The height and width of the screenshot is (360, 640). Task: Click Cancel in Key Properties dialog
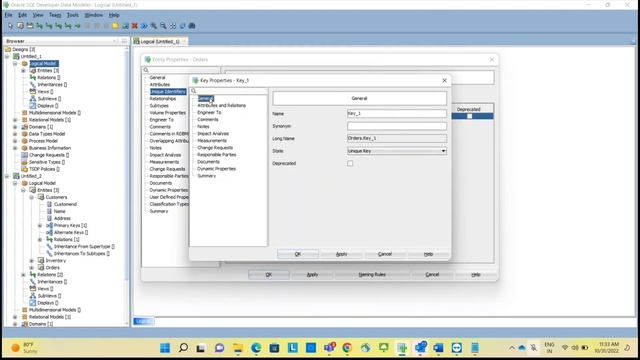tap(385, 254)
